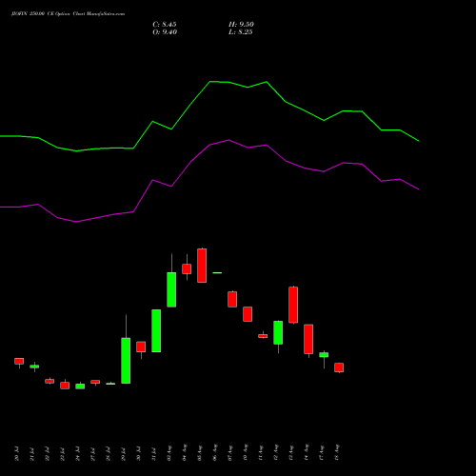Select the first red candle for 20 Jul
The image size is (476, 476).
(x=19, y=361)
